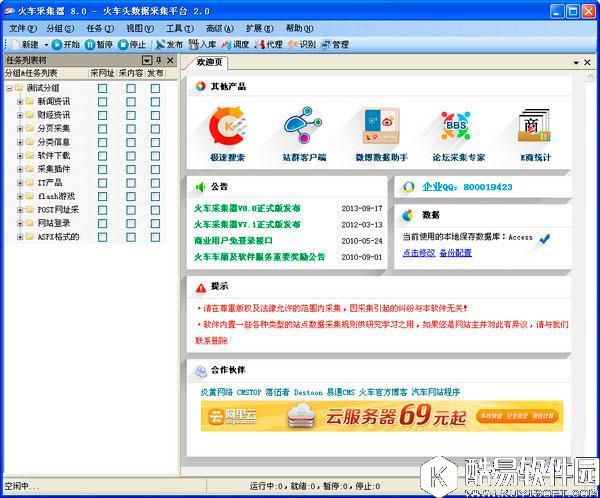This screenshot has height=498, width=600.
Task: Open the 工具(T) menu
Action: click(180, 28)
